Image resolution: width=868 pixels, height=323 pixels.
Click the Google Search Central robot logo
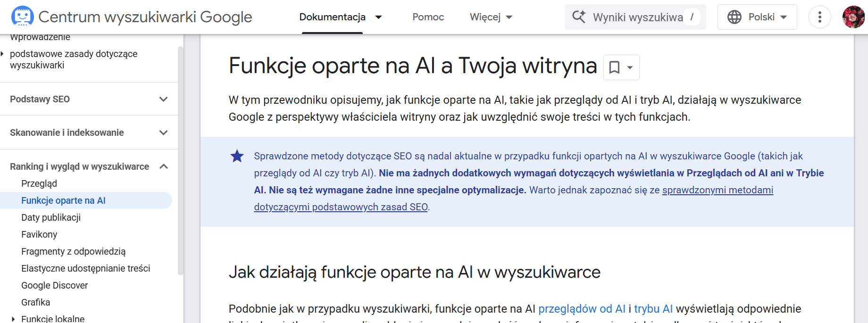click(22, 17)
